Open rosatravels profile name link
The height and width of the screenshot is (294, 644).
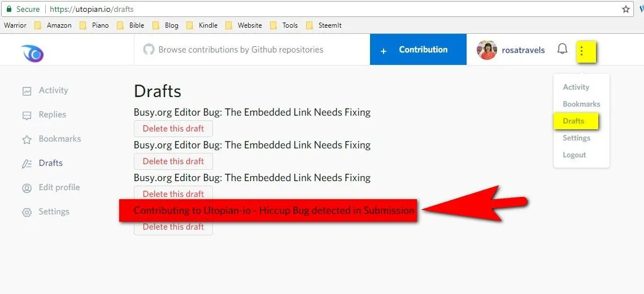(x=523, y=50)
